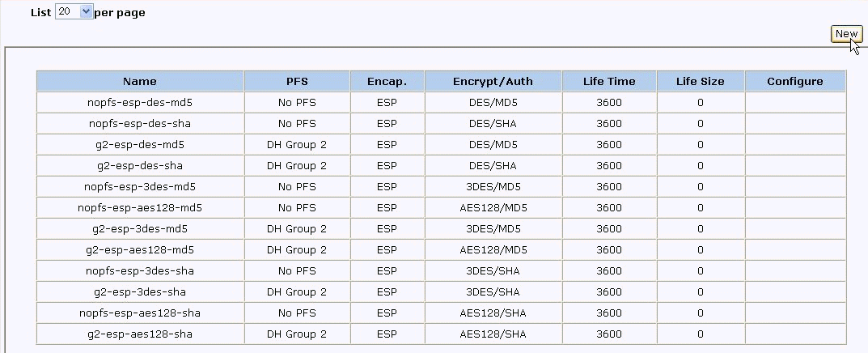The image size is (868, 353).
Task: Select the nopfs-esp-des-sha entry
Action: coord(140,124)
